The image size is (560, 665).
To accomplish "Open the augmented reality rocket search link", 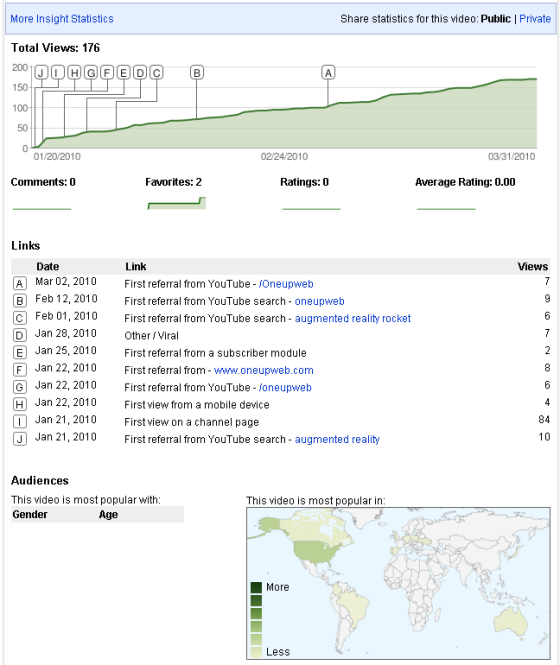I will coord(353,318).
